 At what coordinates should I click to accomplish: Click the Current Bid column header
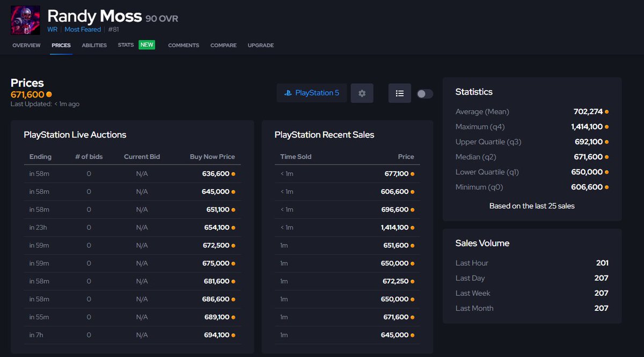pyautogui.click(x=142, y=157)
